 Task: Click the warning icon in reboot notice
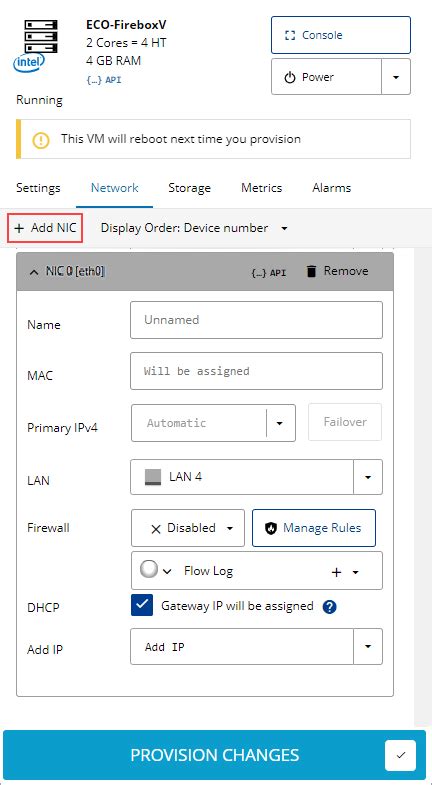(41, 140)
